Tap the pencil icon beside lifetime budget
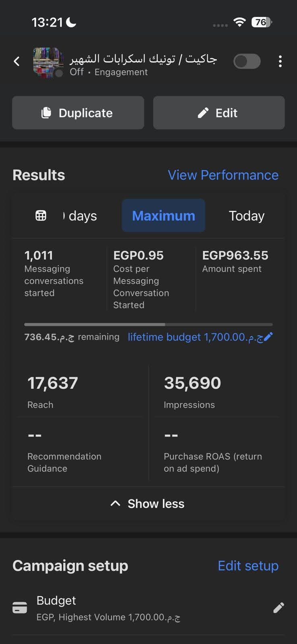Viewport: 297px width, 644px height. pyautogui.click(x=268, y=336)
